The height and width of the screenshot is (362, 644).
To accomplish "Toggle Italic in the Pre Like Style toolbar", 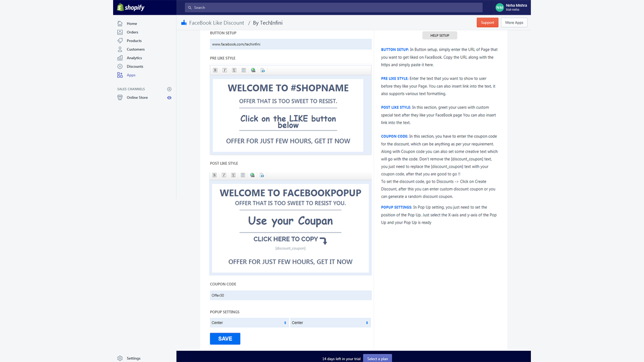I will (x=225, y=70).
